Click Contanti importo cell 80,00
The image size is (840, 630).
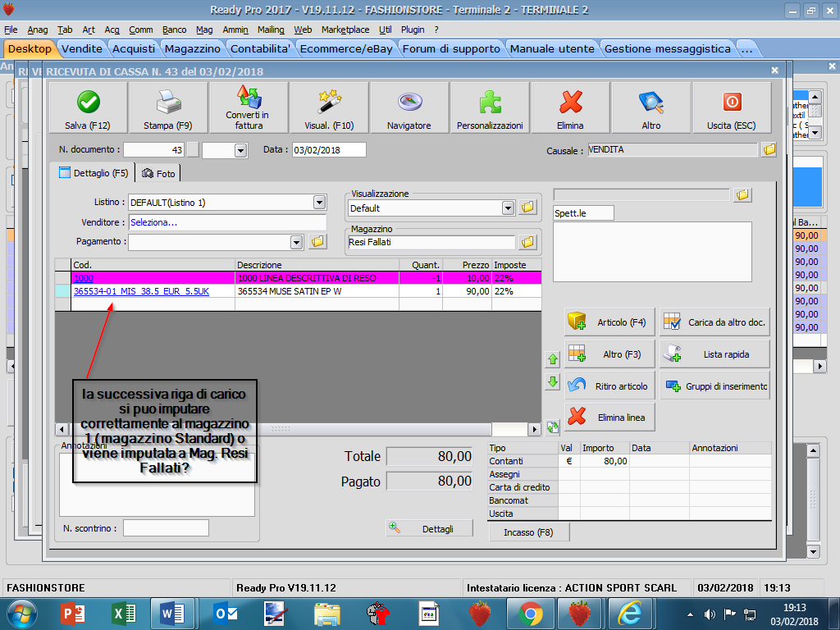[x=605, y=461]
